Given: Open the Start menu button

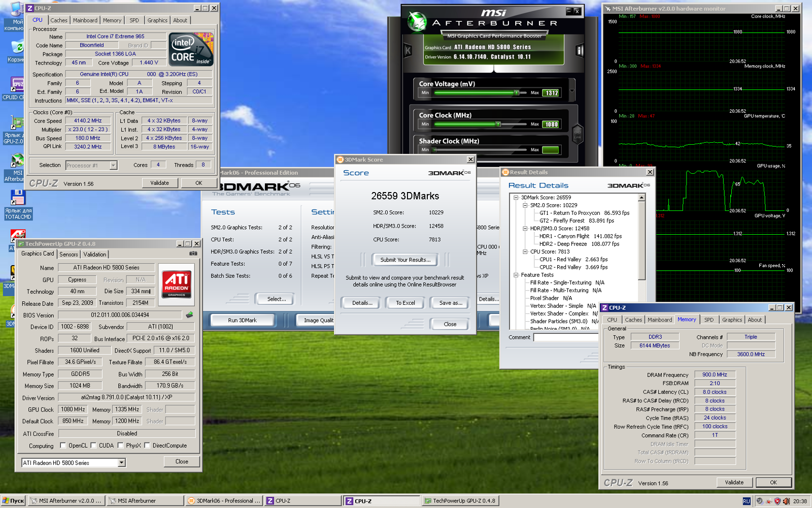Looking at the screenshot, I should click(x=13, y=501).
